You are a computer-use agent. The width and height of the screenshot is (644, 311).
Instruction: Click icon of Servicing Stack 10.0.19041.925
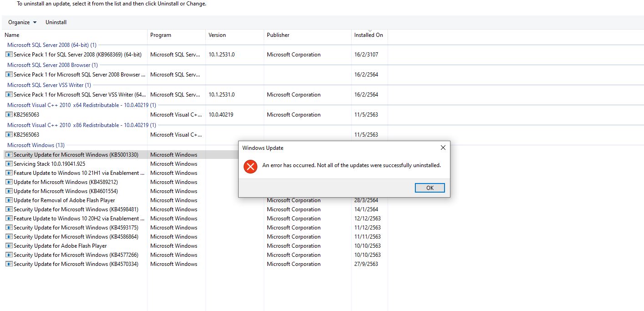[x=9, y=164]
